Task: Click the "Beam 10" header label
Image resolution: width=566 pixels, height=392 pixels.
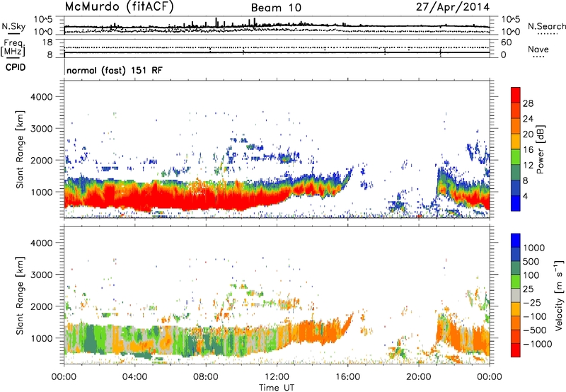Action: coord(276,8)
